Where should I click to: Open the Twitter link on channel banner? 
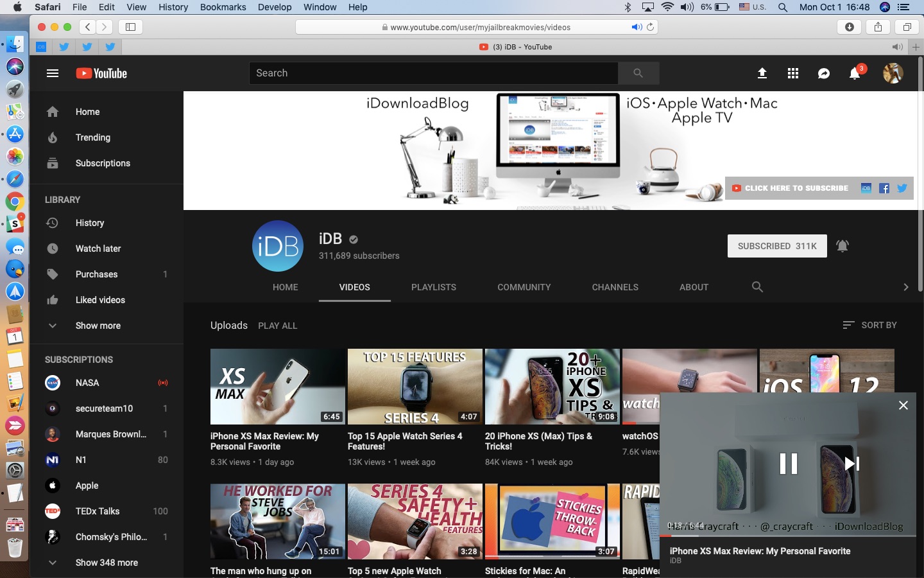902,188
